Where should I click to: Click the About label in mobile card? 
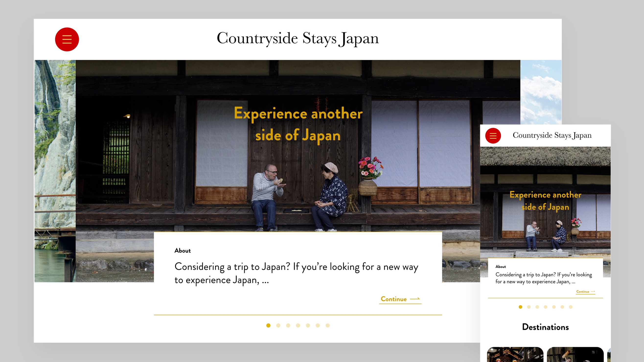point(501,267)
